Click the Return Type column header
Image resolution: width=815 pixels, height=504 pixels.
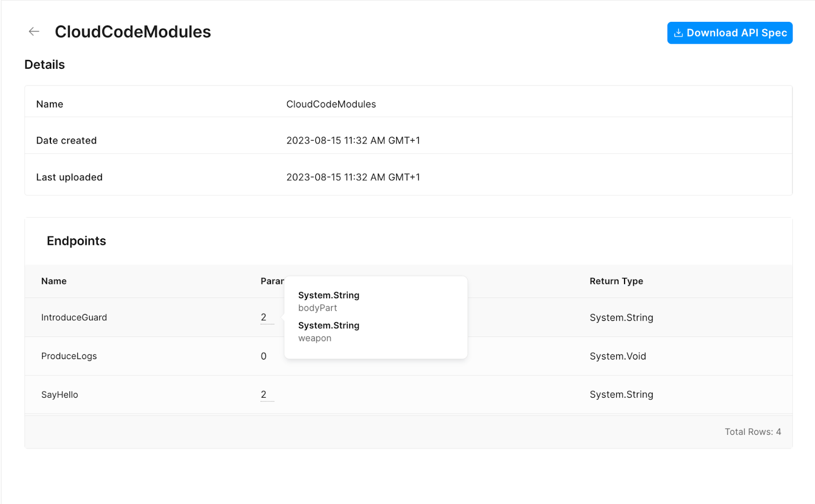(616, 281)
